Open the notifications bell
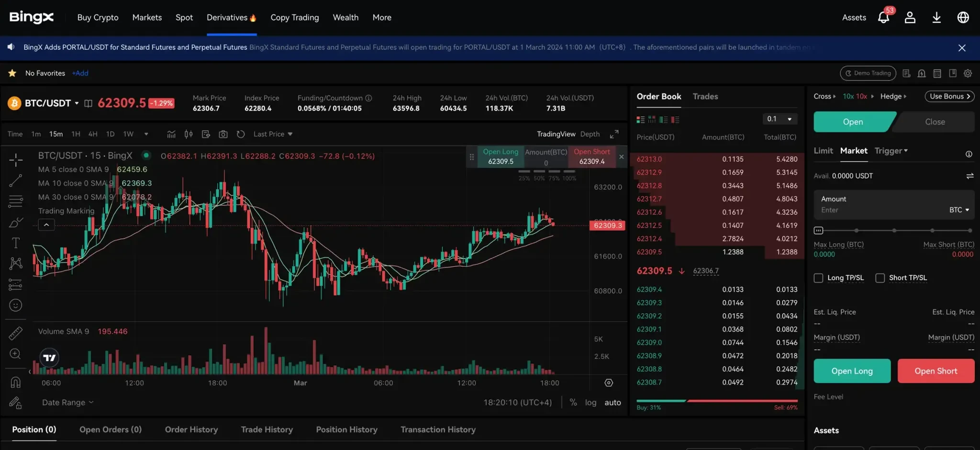 tap(883, 18)
